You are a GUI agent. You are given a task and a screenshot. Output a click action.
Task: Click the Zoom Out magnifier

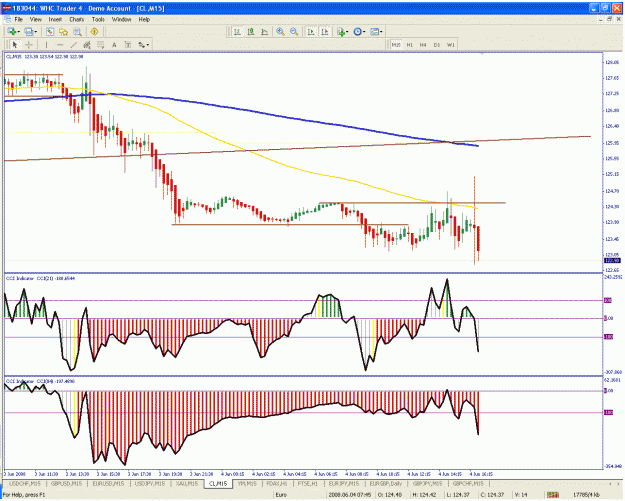click(x=294, y=31)
